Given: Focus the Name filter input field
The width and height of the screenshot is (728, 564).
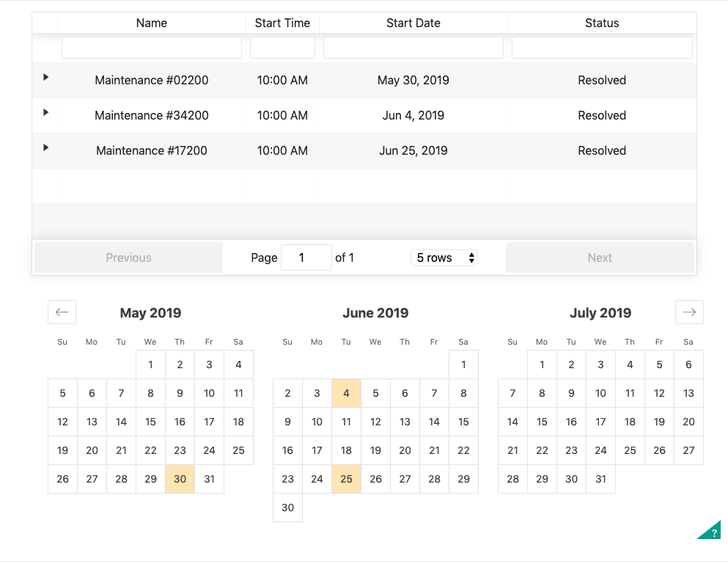Looking at the screenshot, I should (x=152, y=48).
